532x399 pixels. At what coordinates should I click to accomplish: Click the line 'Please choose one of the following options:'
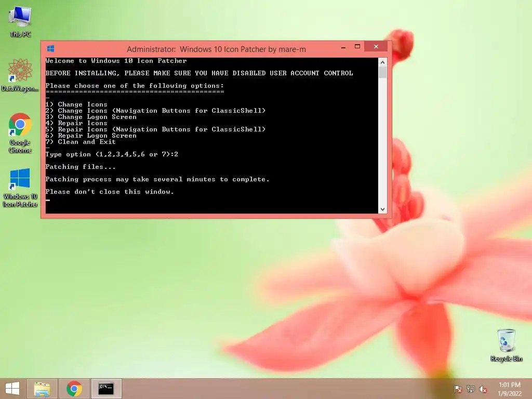135,86
